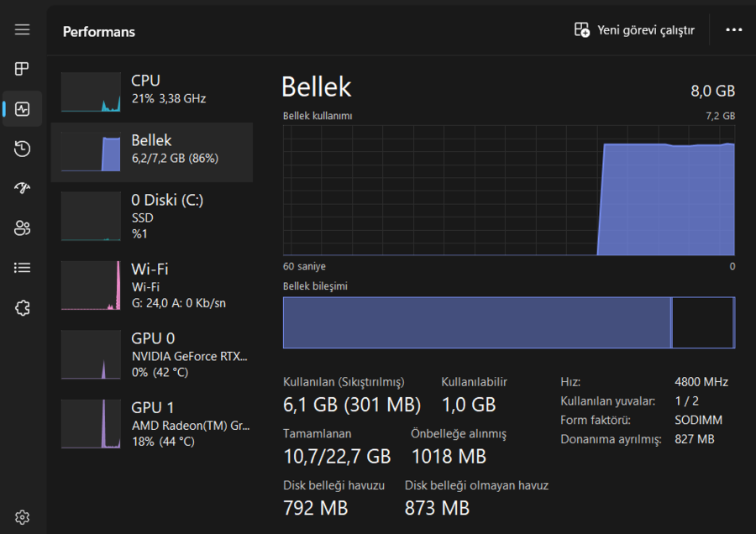Open the three-dots more options menu

(733, 30)
